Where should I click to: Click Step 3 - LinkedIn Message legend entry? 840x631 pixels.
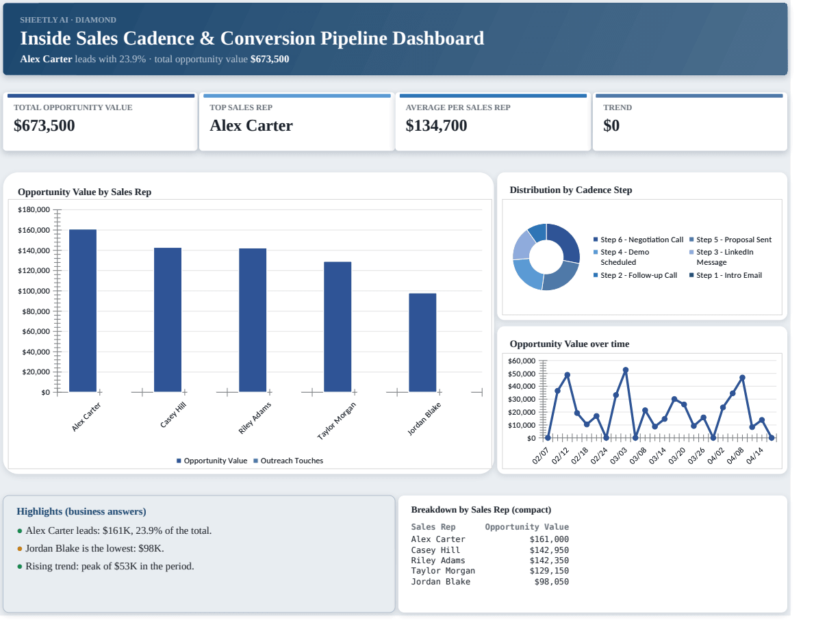click(722, 257)
